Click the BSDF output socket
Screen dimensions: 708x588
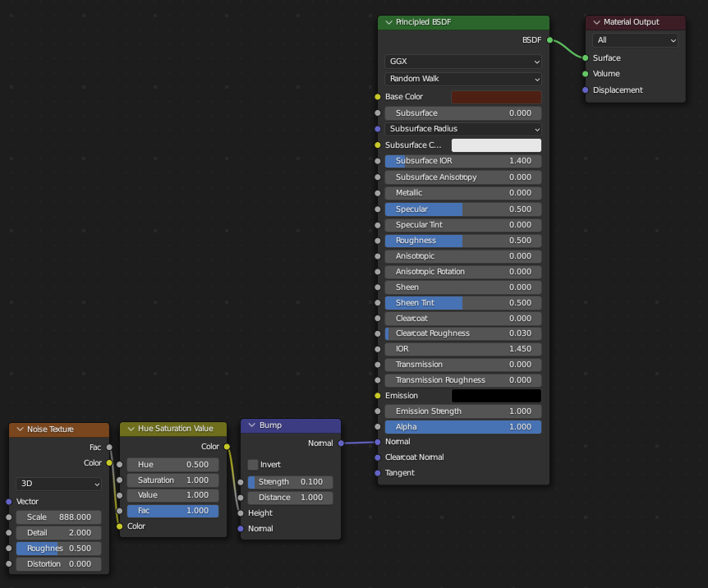pyautogui.click(x=549, y=39)
